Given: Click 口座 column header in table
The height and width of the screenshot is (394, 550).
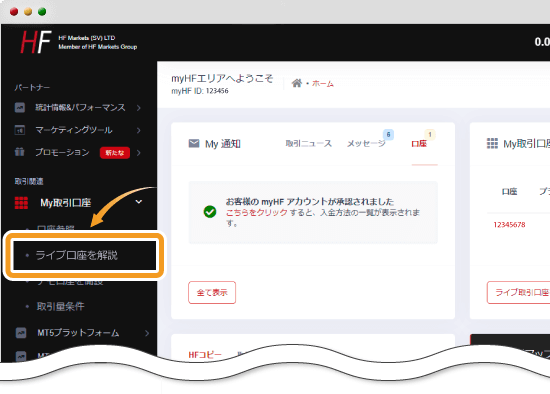Looking at the screenshot, I should [x=509, y=192].
